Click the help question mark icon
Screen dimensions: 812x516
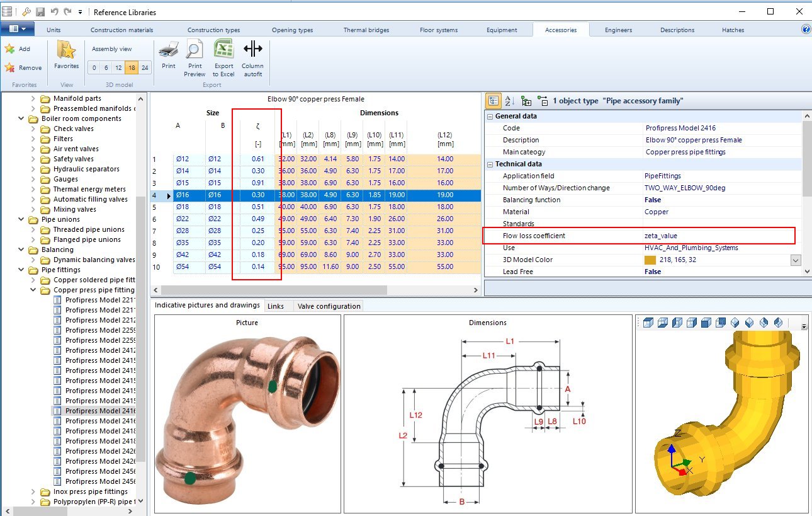(x=806, y=29)
